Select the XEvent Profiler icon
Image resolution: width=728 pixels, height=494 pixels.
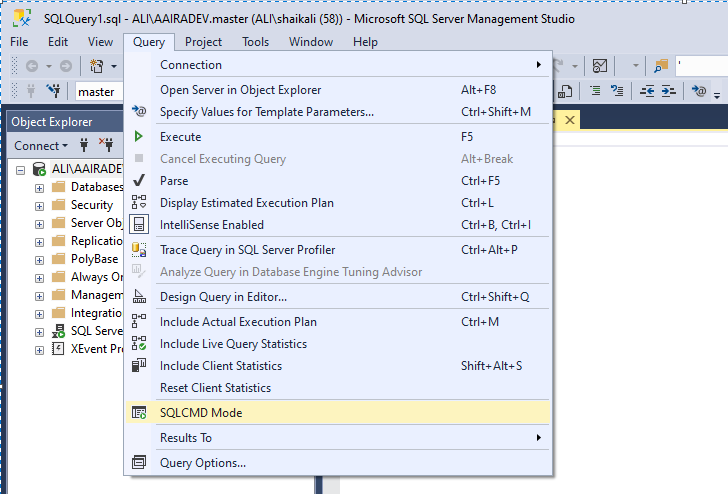point(58,349)
